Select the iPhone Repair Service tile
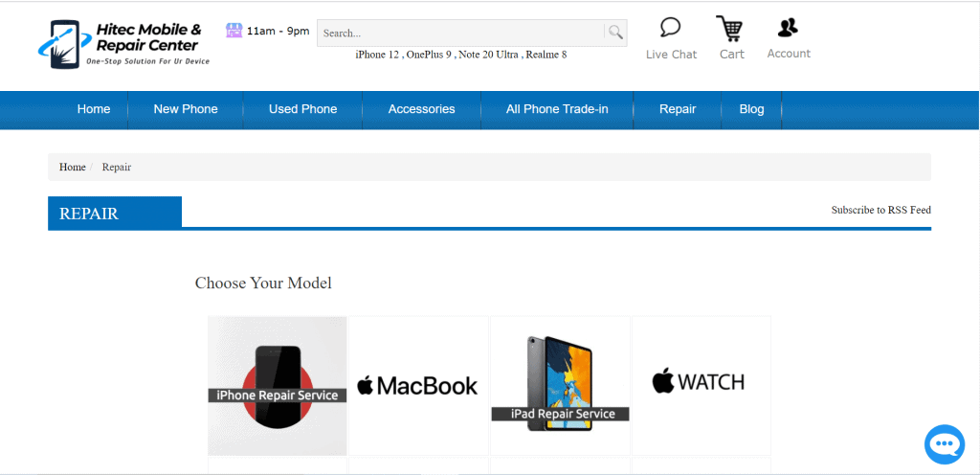The height and width of the screenshot is (475, 980). tap(278, 386)
